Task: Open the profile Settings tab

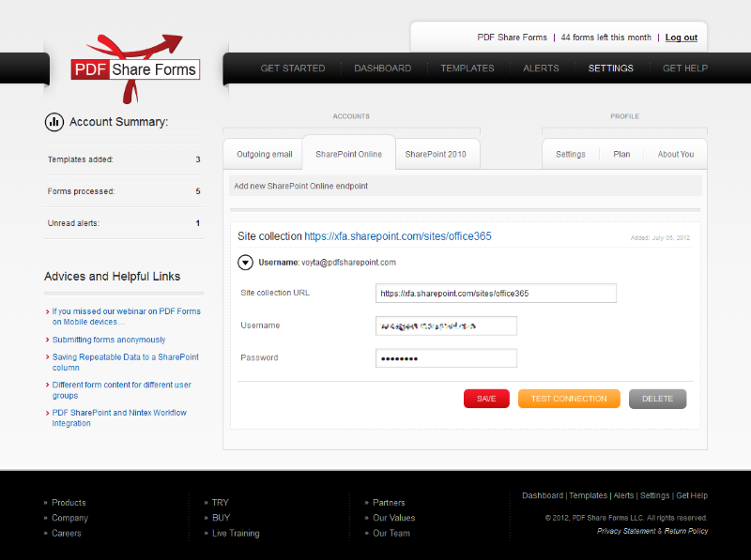Action: click(571, 154)
